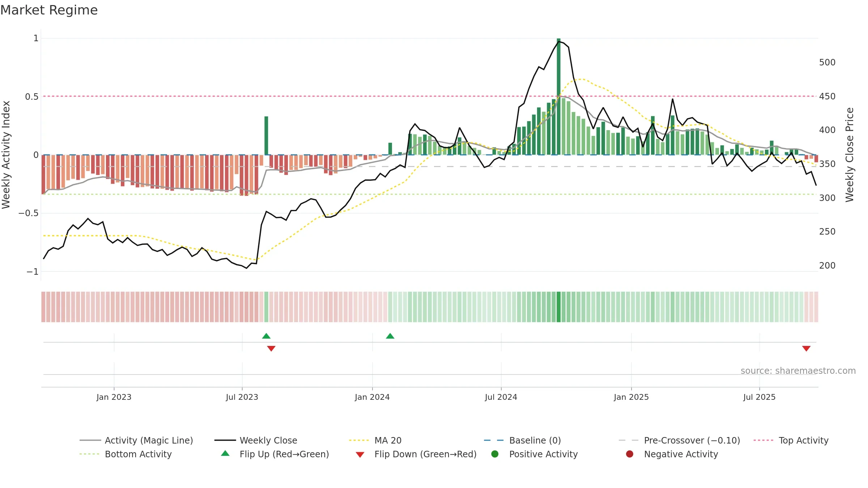Click the Negative Activity red dot icon
The height and width of the screenshot is (488, 868).
coord(630,454)
